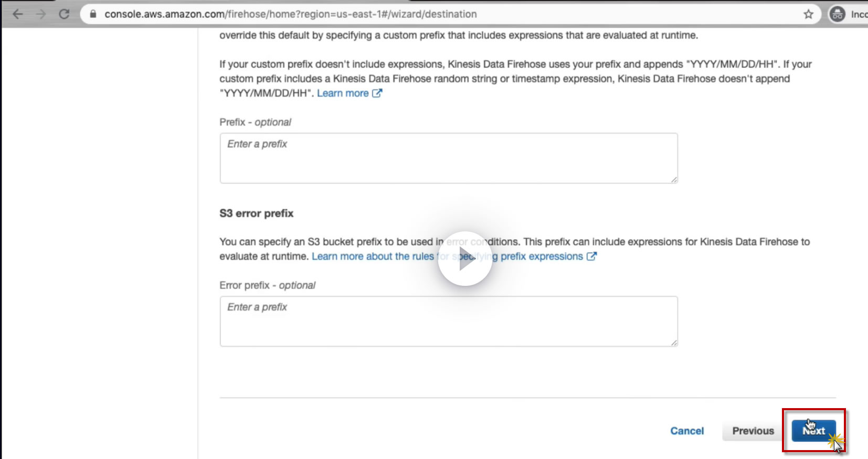The image size is (868, 459).
Task: Open "Learn more about the rules" link
Action: [373, 257]
